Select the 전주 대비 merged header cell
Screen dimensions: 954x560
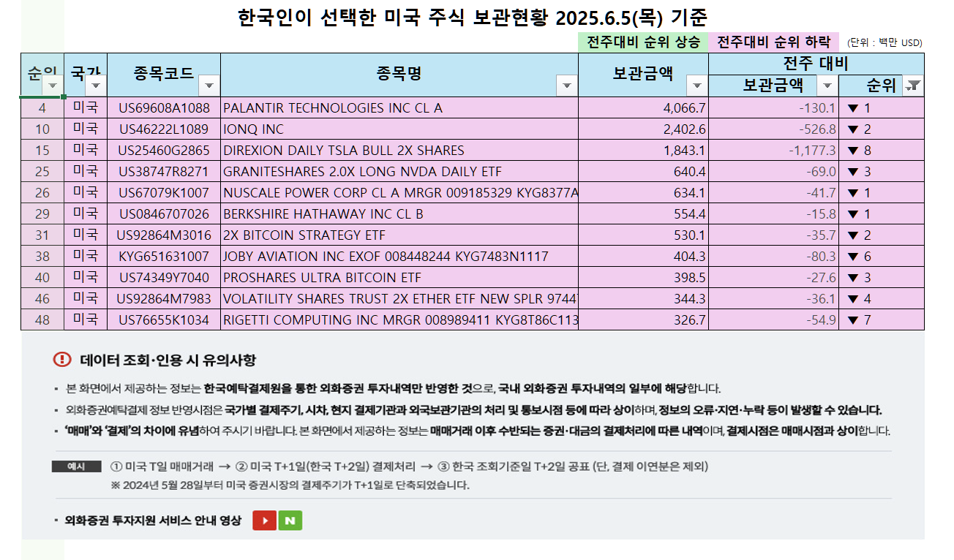click(816, 64)
